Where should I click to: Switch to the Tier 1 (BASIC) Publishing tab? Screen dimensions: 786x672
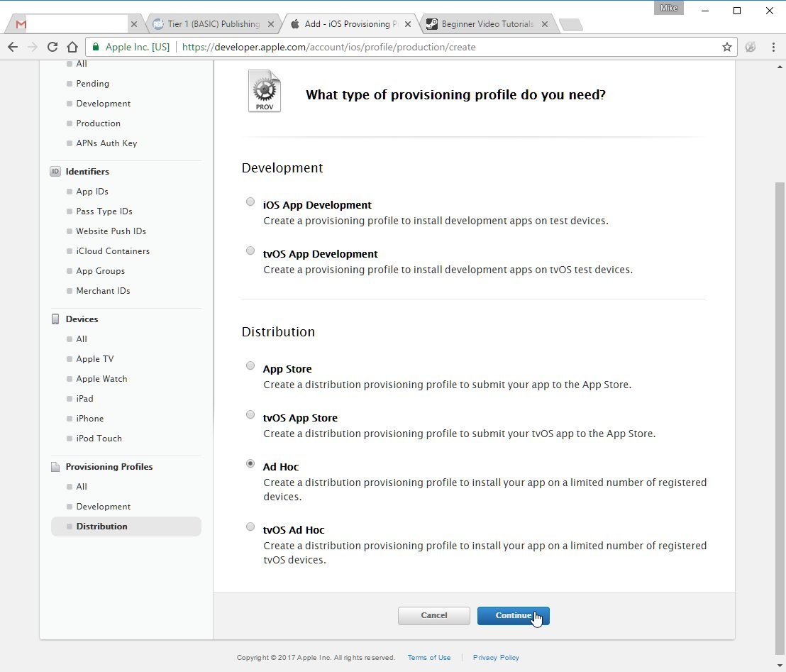(214, 24)
